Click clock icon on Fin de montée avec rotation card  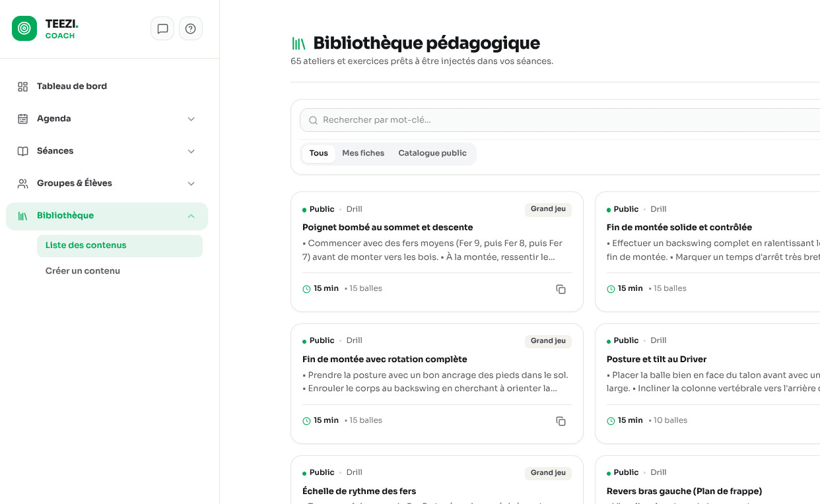coord(306,421)
